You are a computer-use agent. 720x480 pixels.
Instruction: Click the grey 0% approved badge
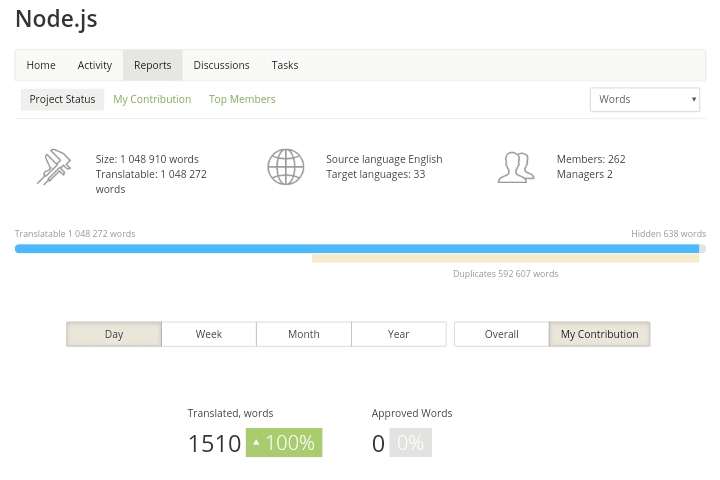coord(411,443)
